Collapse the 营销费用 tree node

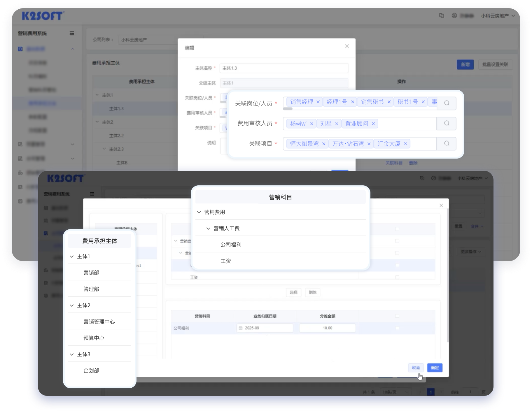tap(199, 212)
